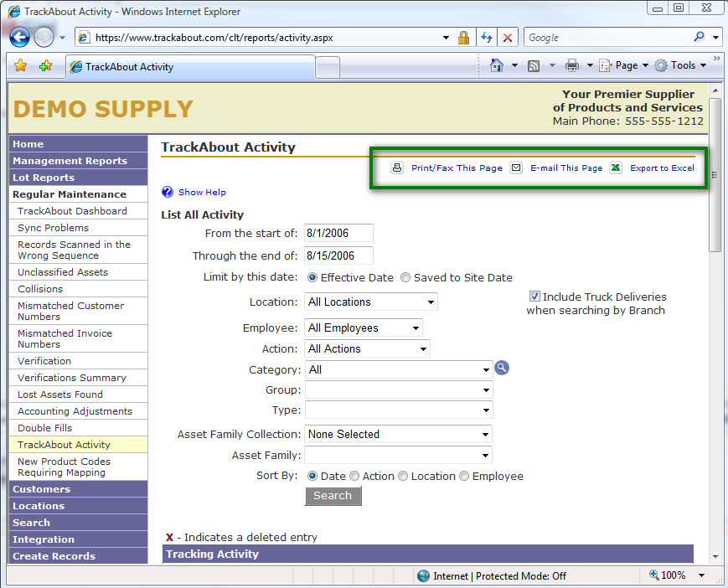Click the zoom level magnifier icon

click(x=653, y=575)
